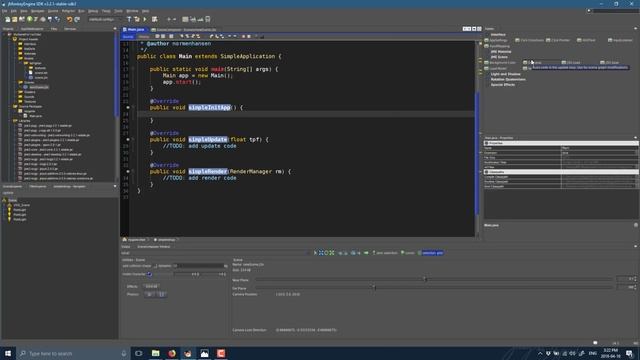
Task: Click the Source view button in editor
Action: [x=128, y=36]
